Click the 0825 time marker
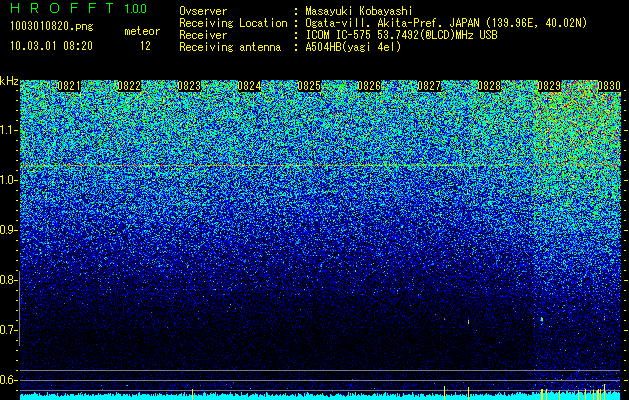Image resolution: width=629 pixels, height=400 pixels. (x=309, y=86)
